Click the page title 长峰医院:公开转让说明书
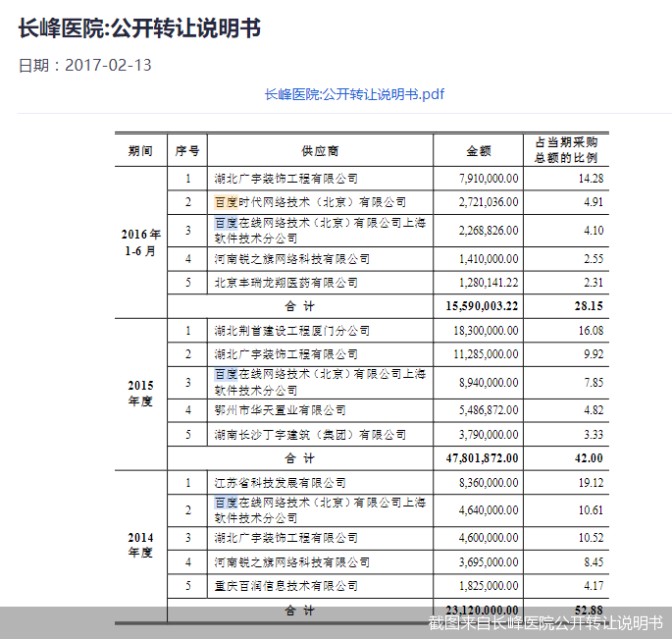The height and width of the screenshot is (639, 672). pyautogui.click(x=139, y=28)
